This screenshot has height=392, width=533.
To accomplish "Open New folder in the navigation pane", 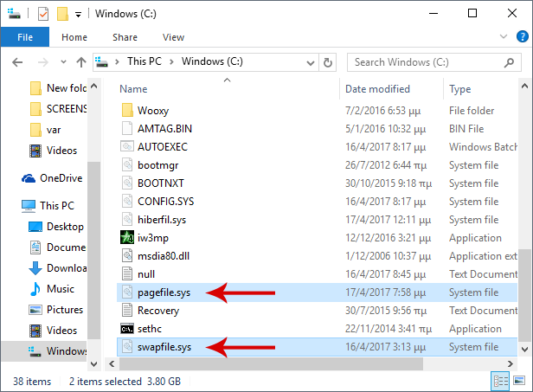I will point(58,88).
